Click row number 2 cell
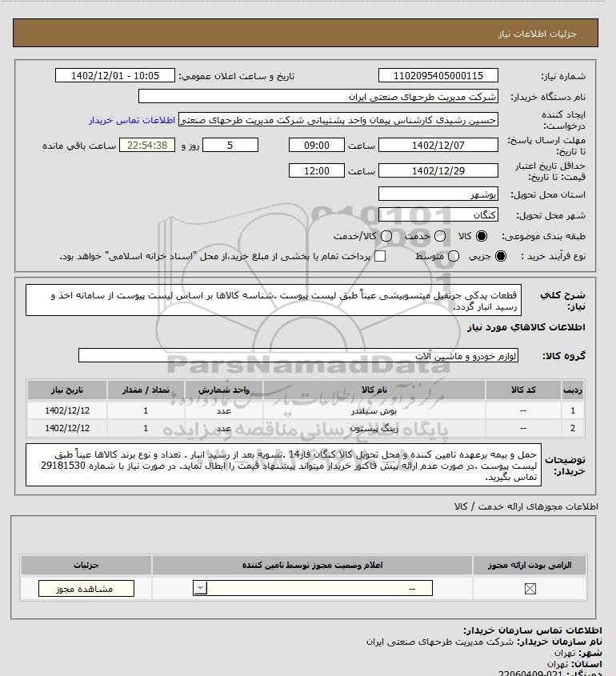Viewport: 616px width, 676px height. pos(573,428)
